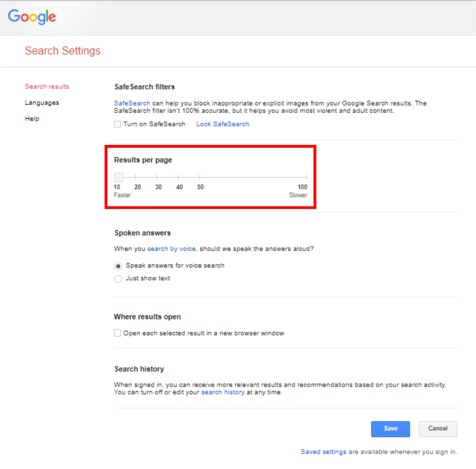Switch to Languages settings section

click(x=42, y=103)
